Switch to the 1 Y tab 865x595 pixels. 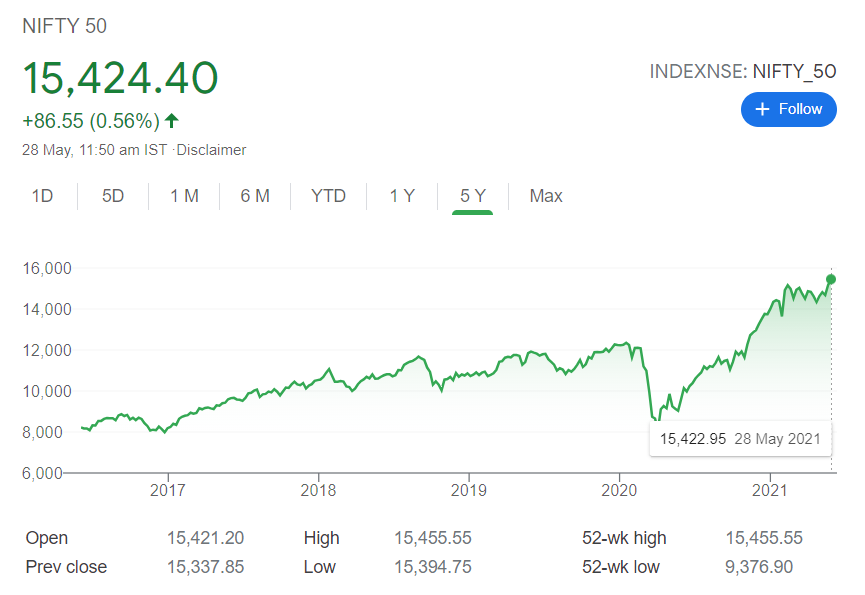point(402,196)
